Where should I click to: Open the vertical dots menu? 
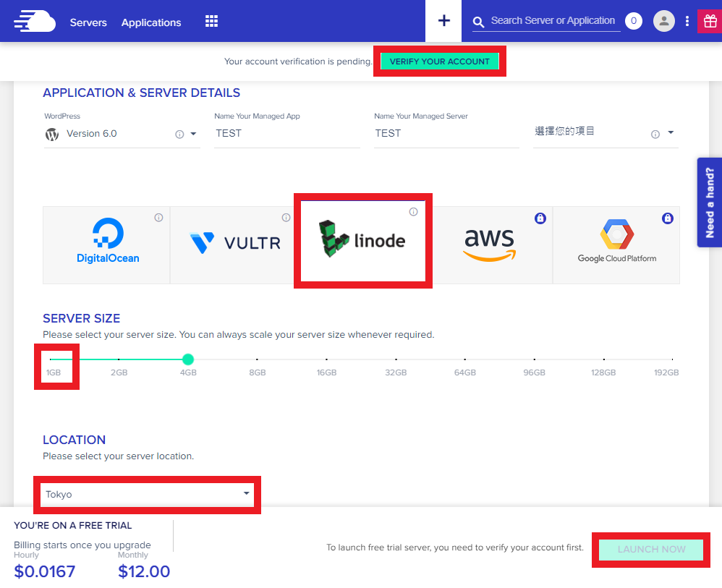(687, 21)
